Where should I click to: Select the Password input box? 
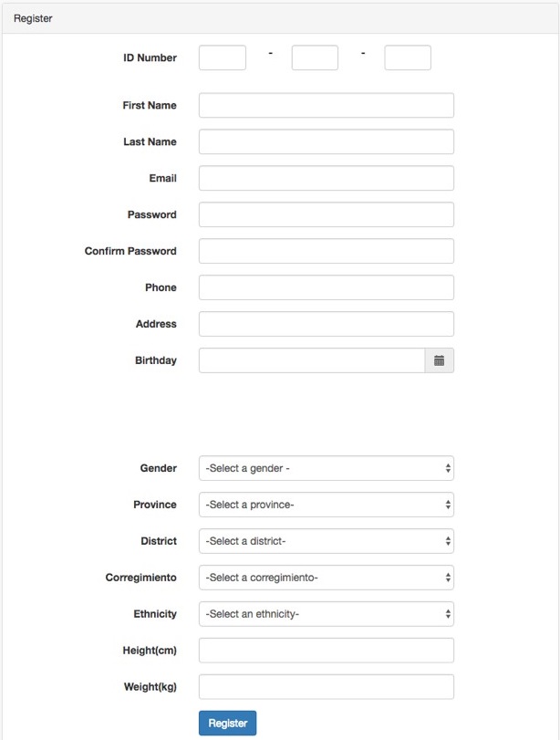327,214
